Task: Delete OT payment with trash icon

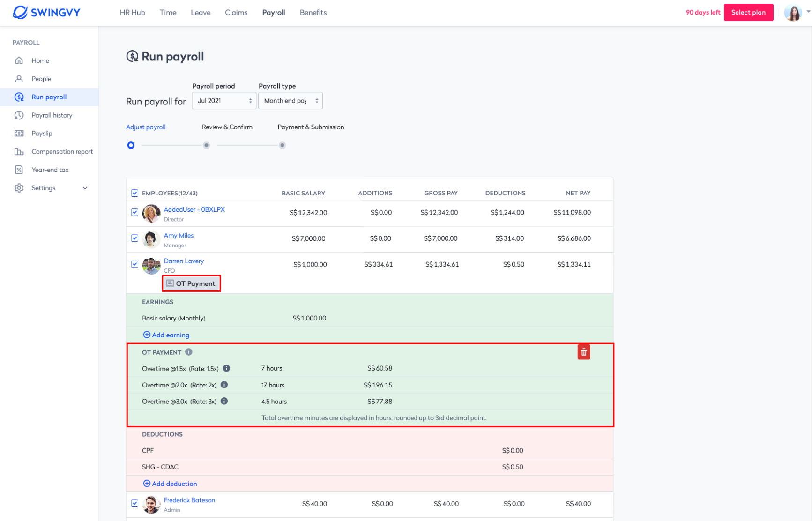Action: pos(584,352)
